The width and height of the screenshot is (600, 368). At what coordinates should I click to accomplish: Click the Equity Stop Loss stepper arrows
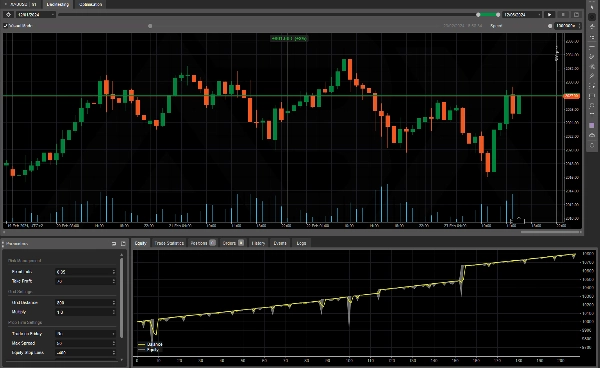113,353
